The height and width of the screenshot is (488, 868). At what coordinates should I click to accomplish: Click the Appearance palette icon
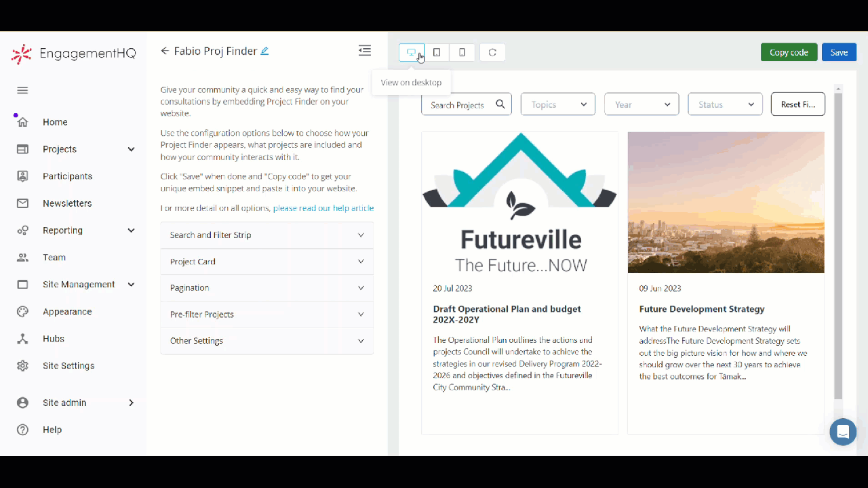[x=22, y=312]
